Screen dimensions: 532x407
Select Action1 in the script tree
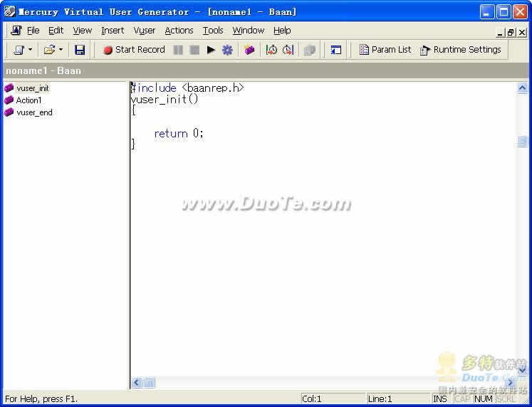[x=28, y=100]
